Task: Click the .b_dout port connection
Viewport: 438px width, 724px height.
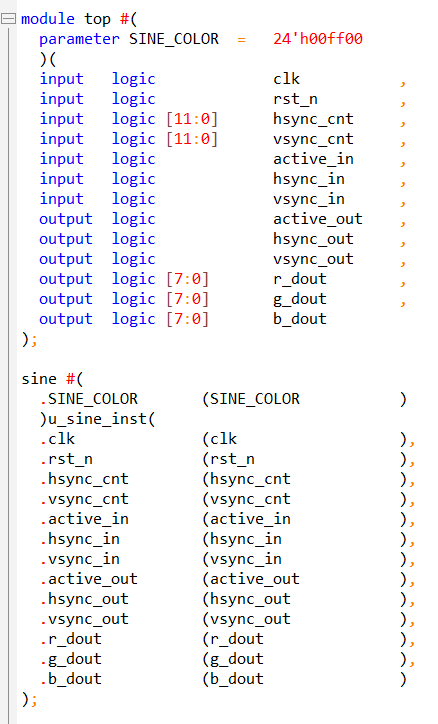Action: [x=70, y=679]
